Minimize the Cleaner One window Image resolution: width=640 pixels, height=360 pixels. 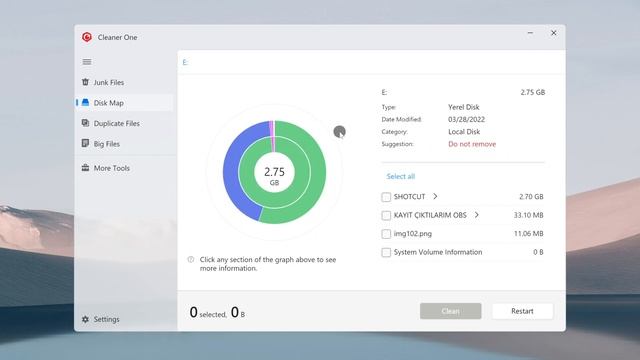[530, 33]
